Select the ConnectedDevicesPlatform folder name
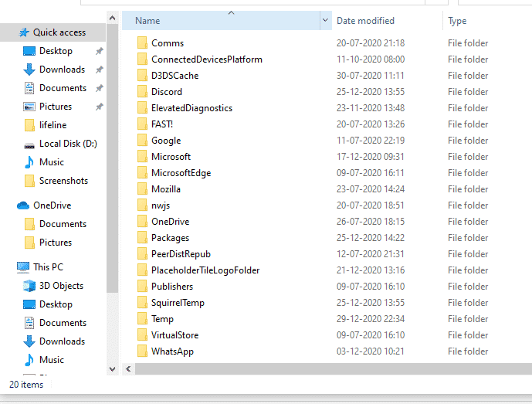Viewport: 532px width, 404px height. (207, 59)
